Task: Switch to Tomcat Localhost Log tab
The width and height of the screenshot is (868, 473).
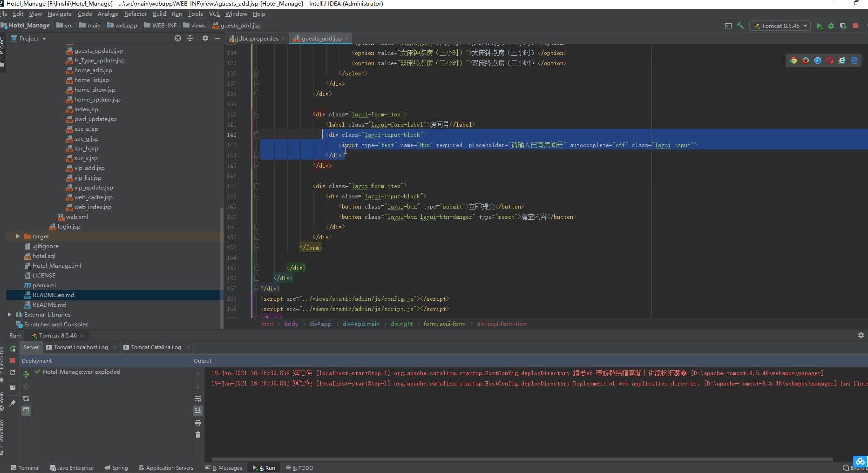Action: click(x=81, y=347)
